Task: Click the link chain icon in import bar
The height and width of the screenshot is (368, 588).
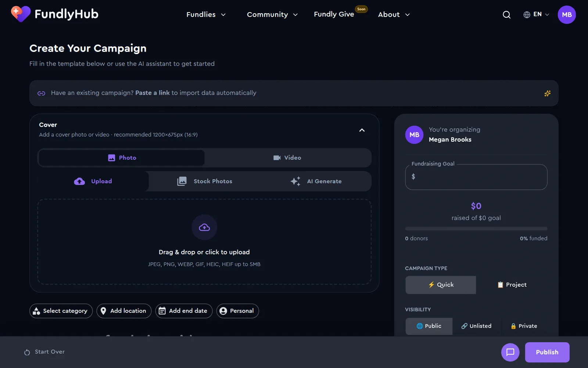Action: (41, 93)
